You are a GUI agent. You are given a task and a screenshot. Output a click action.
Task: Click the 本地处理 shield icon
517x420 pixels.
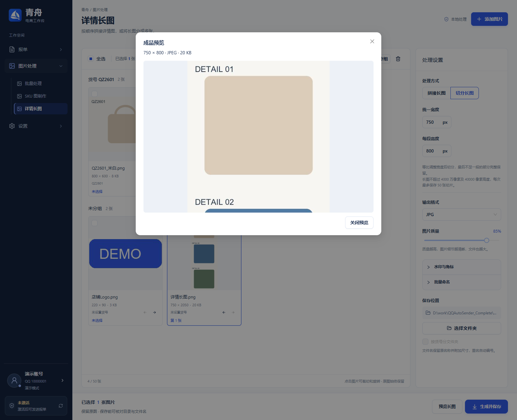[x=446, y=19]
